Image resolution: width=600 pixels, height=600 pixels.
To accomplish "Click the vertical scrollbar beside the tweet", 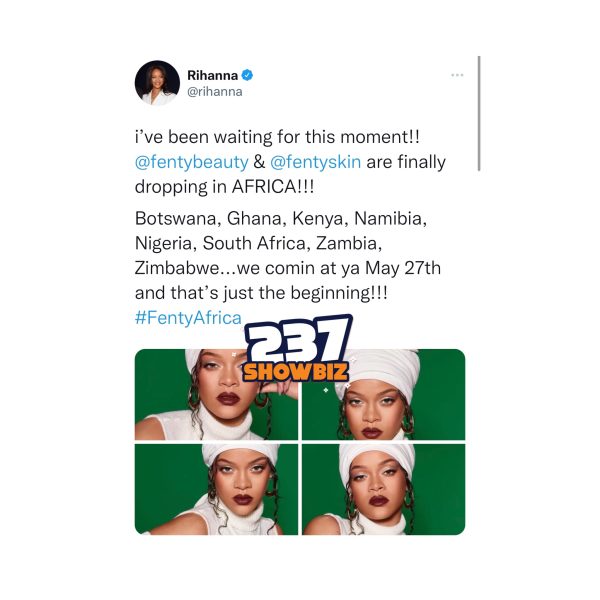I will (479, 114).
